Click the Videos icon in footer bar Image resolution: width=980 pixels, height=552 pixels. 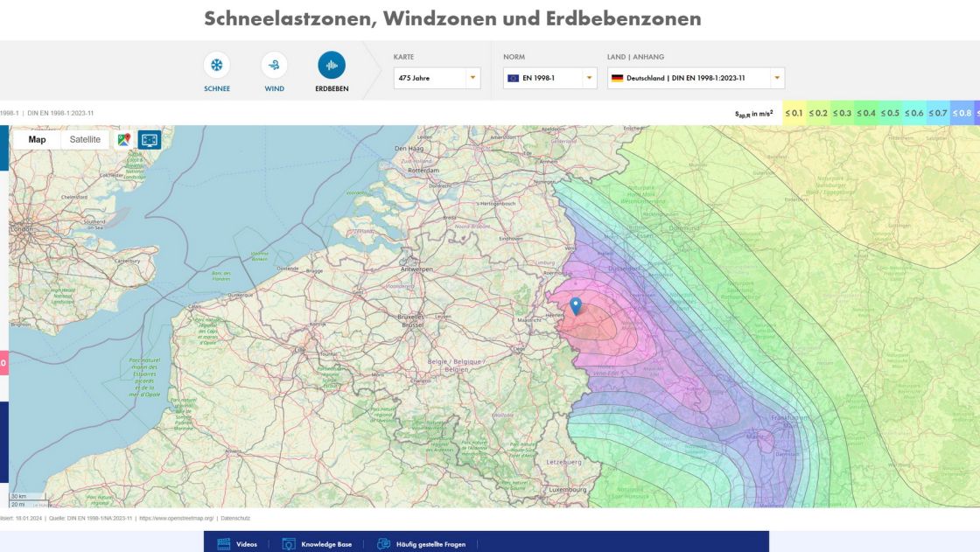click(x=223, y=544)
